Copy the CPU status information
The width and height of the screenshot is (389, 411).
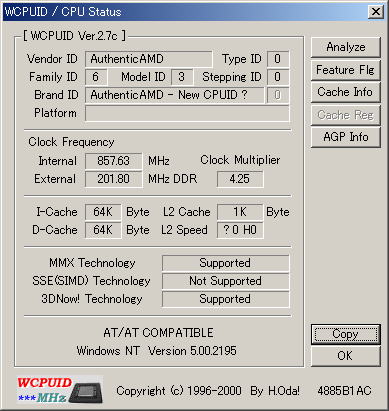pos(346,334)
